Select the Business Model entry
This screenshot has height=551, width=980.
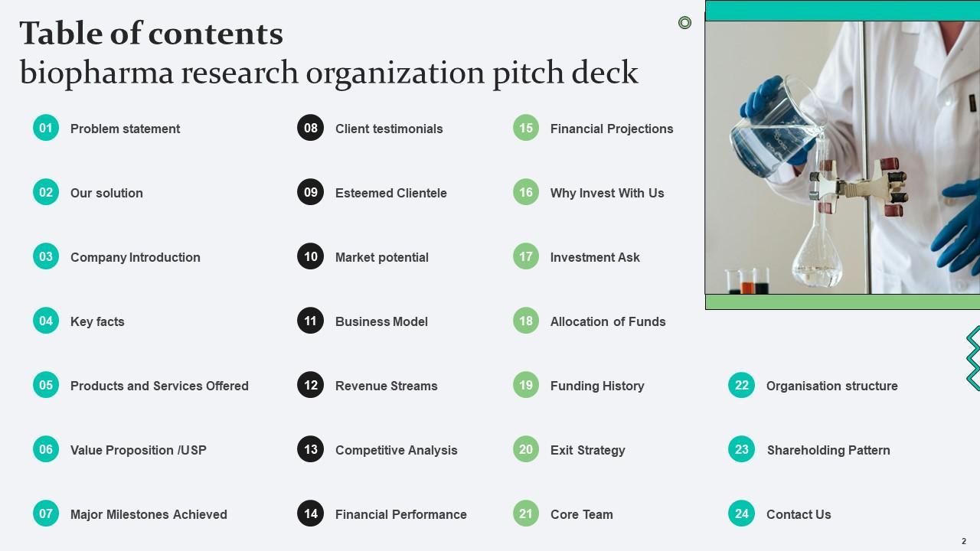tap(381, 321)
